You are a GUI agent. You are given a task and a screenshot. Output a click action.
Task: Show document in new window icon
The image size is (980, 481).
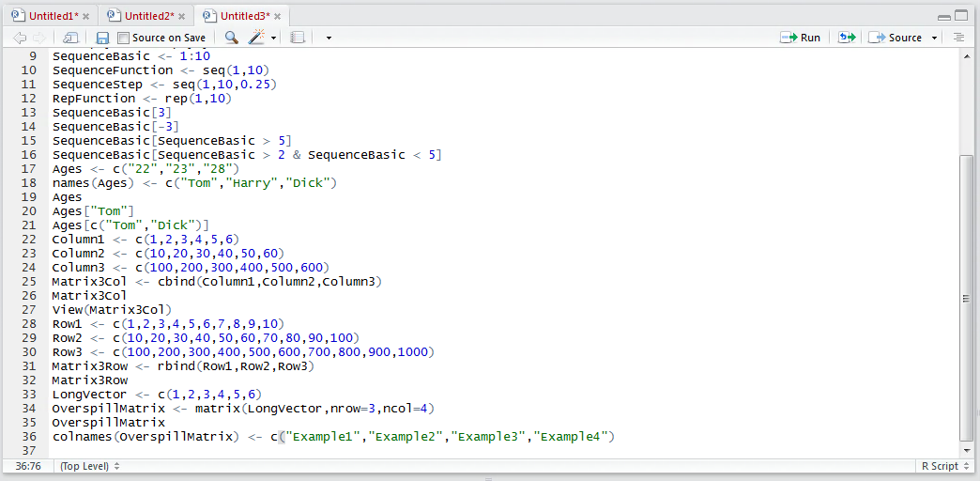tap(70, 38)
